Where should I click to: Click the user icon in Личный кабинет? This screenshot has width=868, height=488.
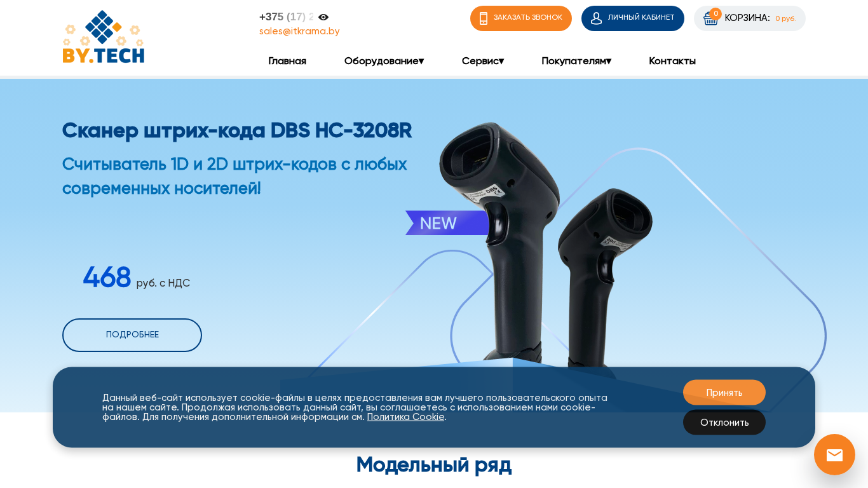click(x=596, y=18)
